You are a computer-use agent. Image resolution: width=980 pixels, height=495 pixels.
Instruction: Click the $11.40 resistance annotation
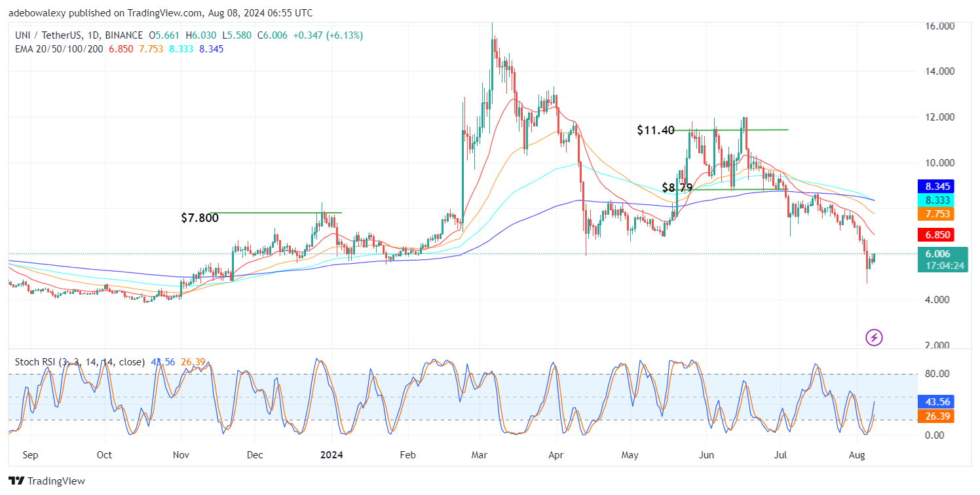pos(656,130)
